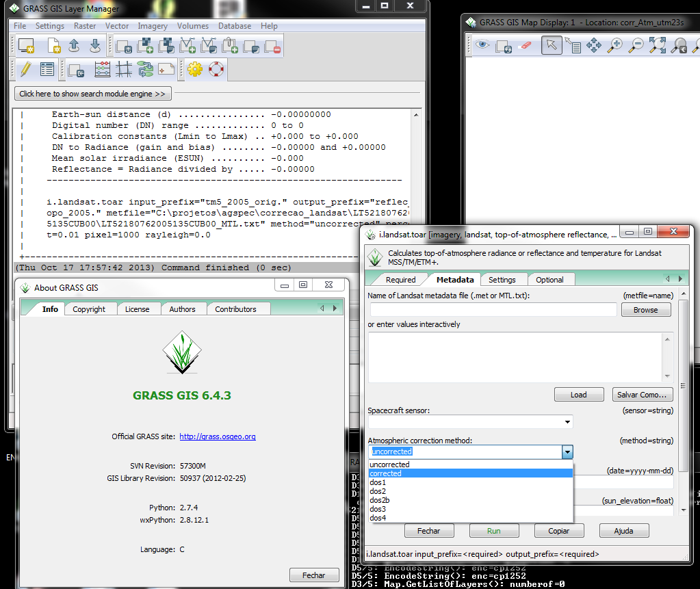Add various vector map layers

click(209, 46)
